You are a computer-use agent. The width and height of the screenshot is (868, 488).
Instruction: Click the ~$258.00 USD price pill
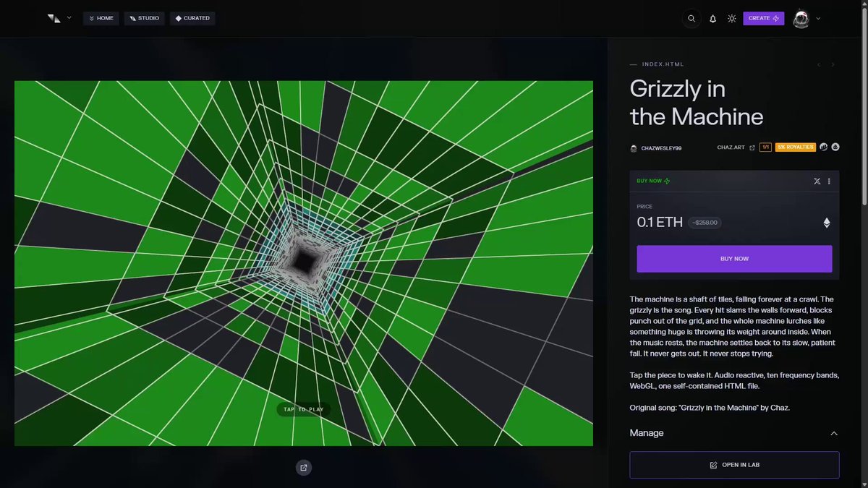[x=705, y=223]
